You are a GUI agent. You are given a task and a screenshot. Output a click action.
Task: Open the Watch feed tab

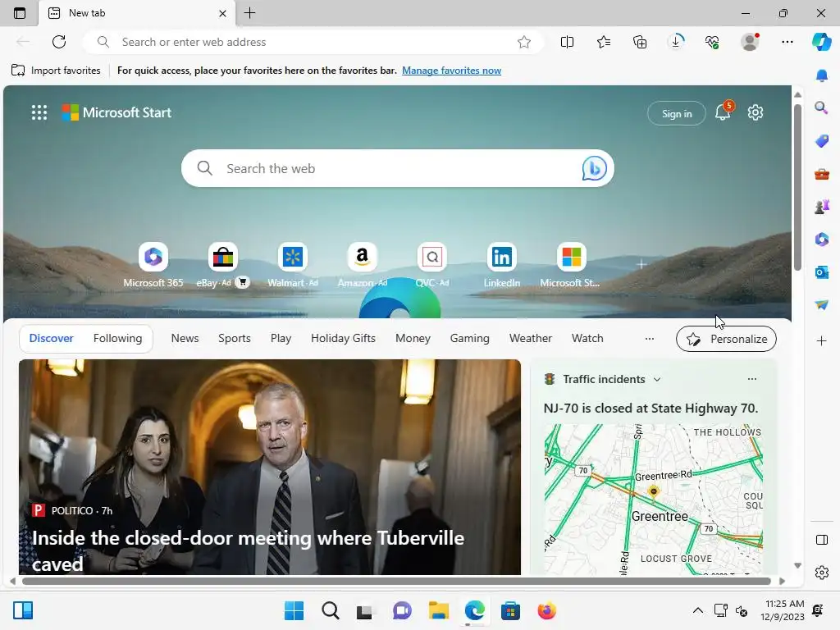coord(587,339)
